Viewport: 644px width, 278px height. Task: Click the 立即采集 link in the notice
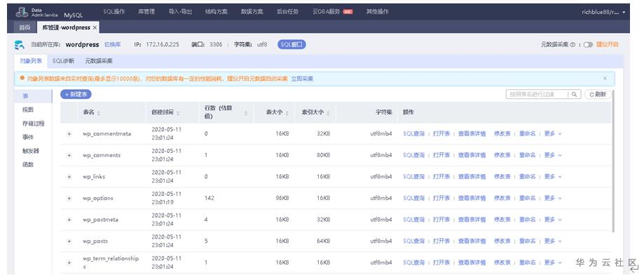point(302,78)
